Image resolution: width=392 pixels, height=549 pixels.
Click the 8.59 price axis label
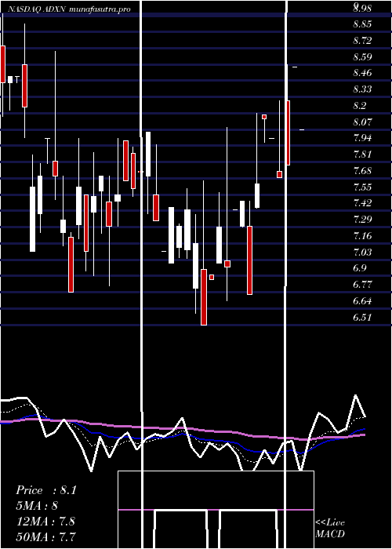click(362, 56)
